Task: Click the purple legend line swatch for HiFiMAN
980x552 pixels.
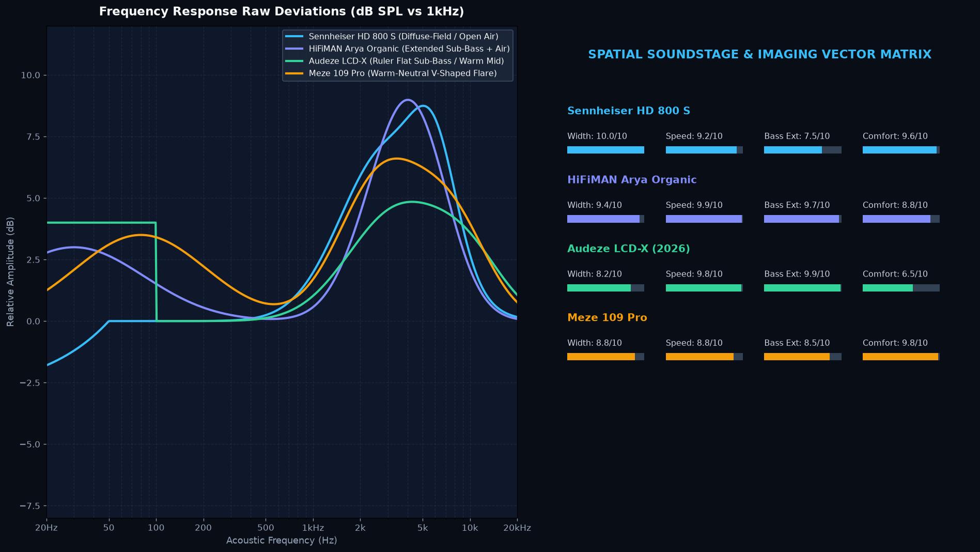Action: pyautogui.click(x=294, y=49)
